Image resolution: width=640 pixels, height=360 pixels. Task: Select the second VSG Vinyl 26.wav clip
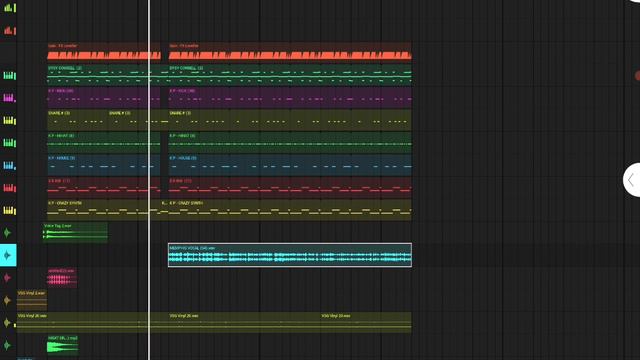click(244, 323)
